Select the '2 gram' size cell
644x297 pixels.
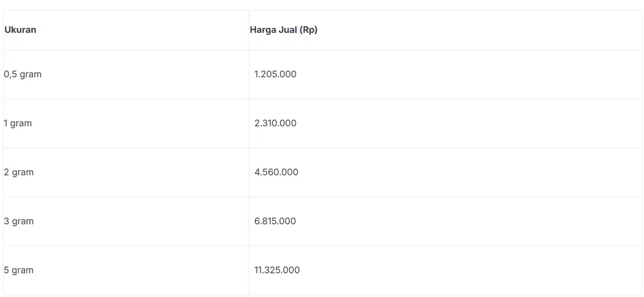point(19,172)
